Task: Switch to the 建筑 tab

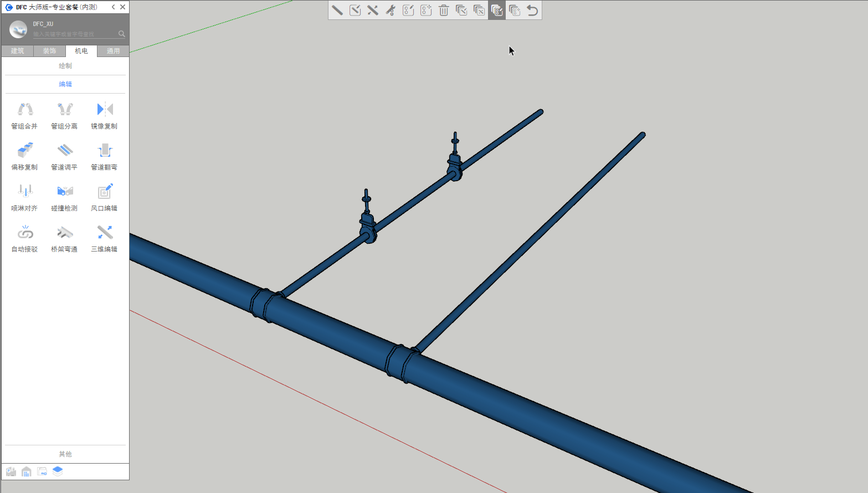Action: coord(18,51)
